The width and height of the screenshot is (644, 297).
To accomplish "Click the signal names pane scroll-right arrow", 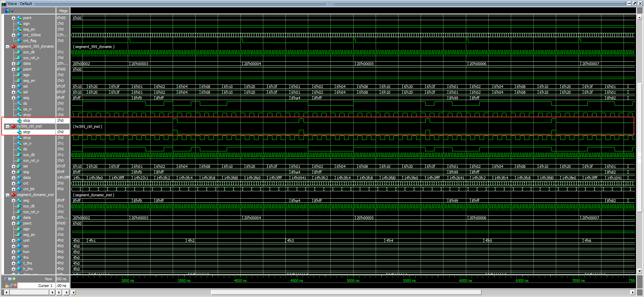I will 52,292.
